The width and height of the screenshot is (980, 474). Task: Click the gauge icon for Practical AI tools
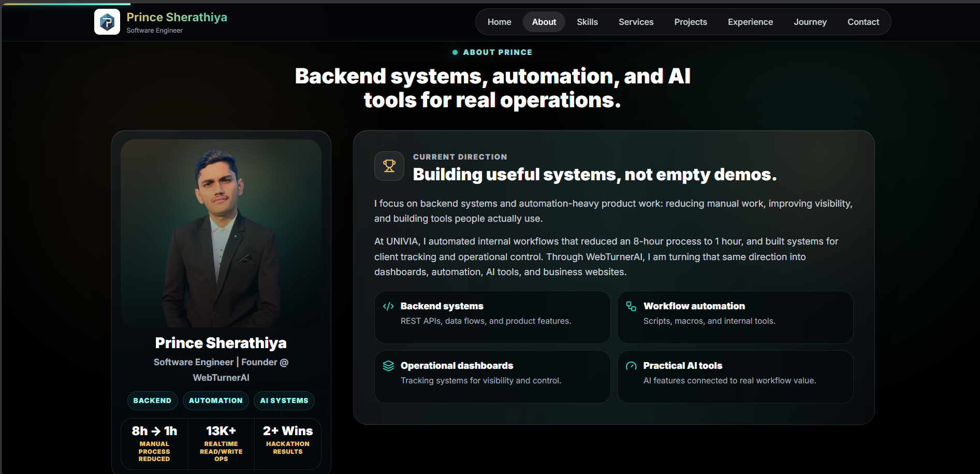(631, 366)
